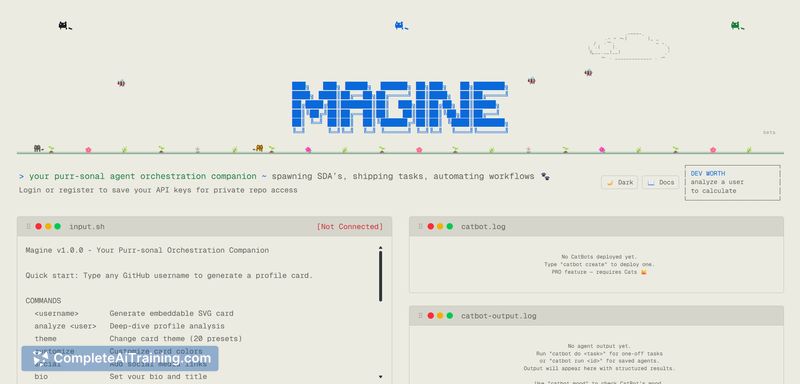
Task: Click the green pixel cat at the top
Action: 737,25
